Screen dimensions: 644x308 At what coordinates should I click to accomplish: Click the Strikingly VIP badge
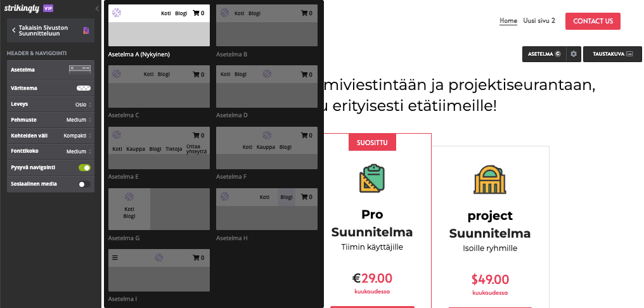tap(48, 8)
